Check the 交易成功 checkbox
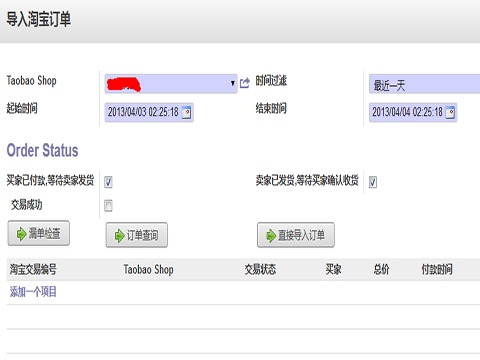480x360 pixels. (x=108, y=205)
